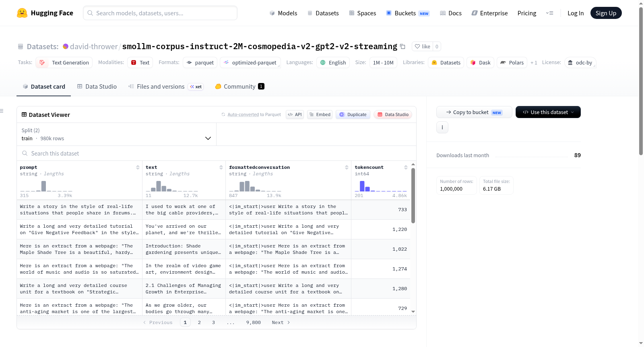Click the parquet format tag
Screen dimensions: 644x347
point(200,62)
